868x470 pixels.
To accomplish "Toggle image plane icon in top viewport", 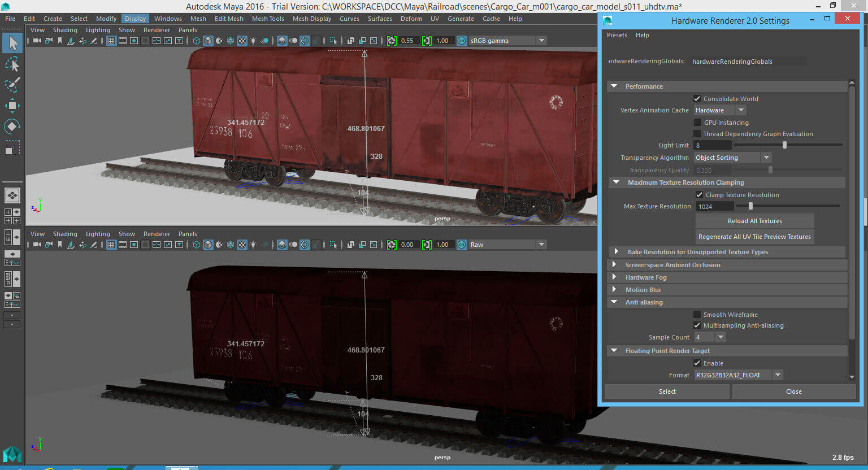I will click(71, 41).
